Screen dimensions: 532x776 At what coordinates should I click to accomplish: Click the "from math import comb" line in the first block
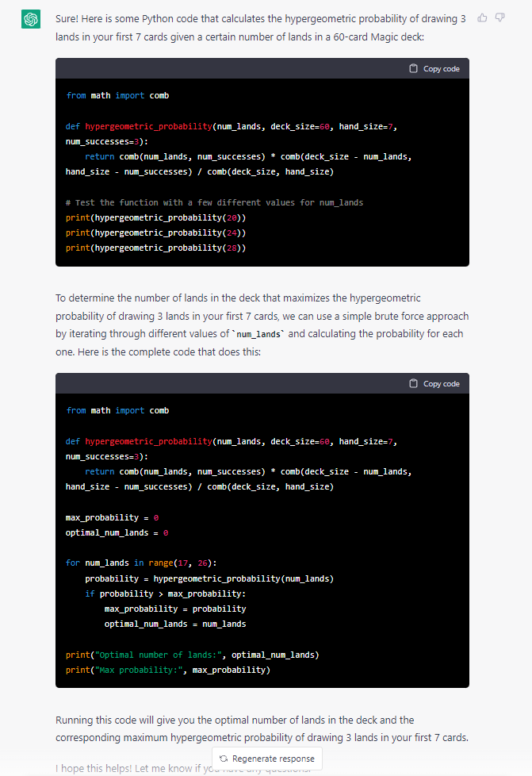[x=117, y=95]
